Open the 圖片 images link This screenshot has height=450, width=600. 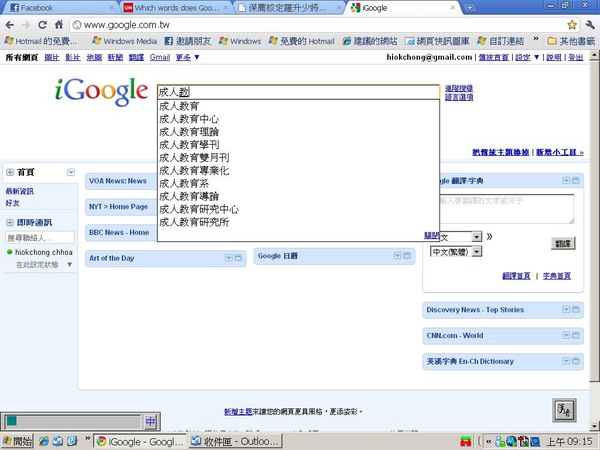52,57
